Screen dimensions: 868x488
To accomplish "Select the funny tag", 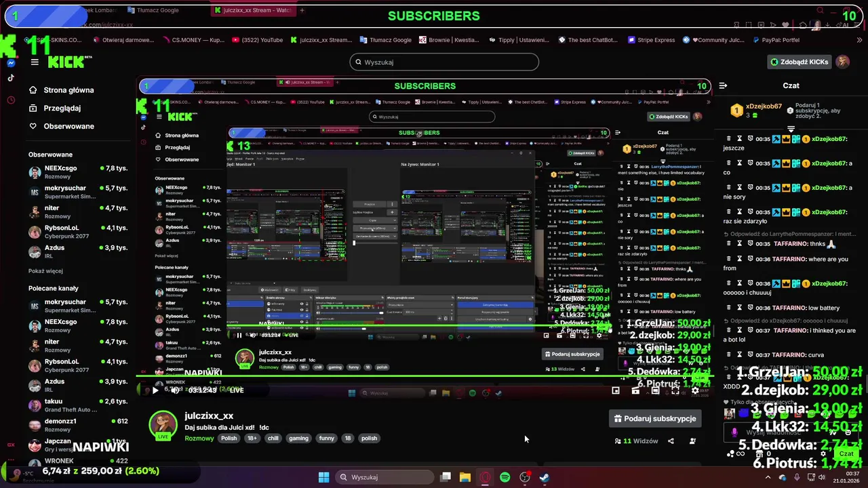I will pyautogui.click(x=327, y=438).
